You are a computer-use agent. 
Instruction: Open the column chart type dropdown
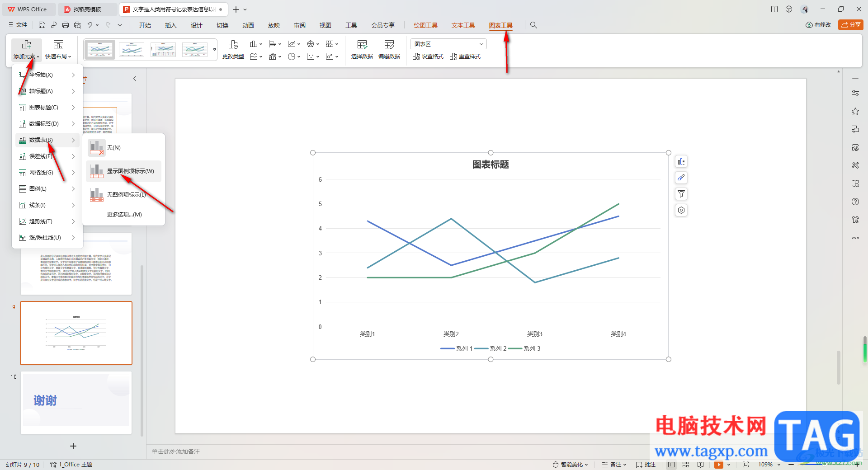pyautogui.click(x=256, y=44)
